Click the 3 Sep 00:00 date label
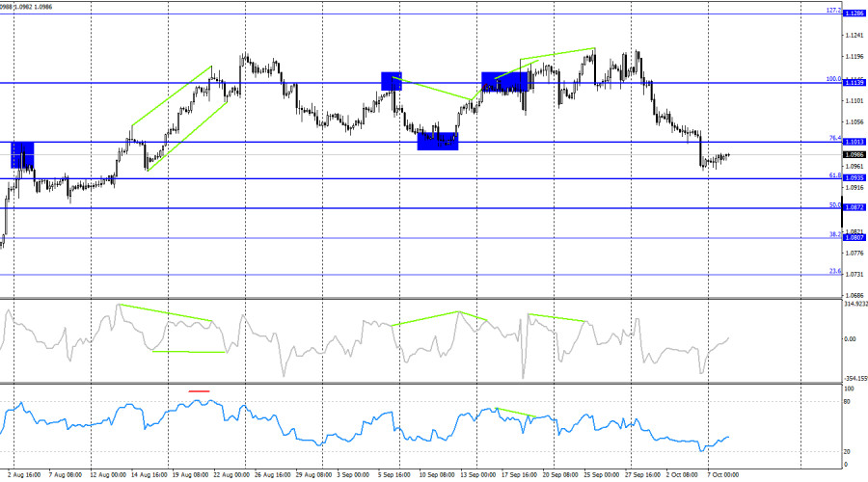The height and width of the screenshot is (482, 868). 353,475
